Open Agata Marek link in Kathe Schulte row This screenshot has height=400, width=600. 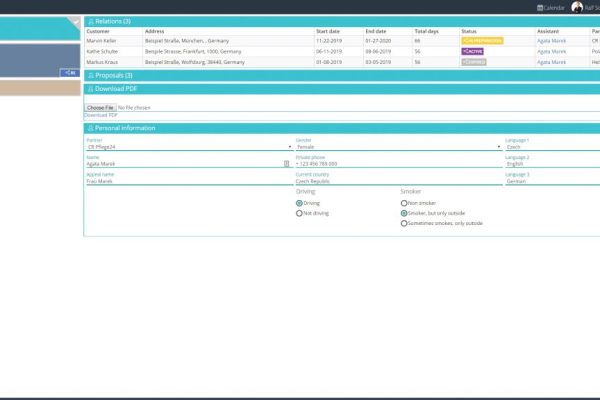coord(551,51)
